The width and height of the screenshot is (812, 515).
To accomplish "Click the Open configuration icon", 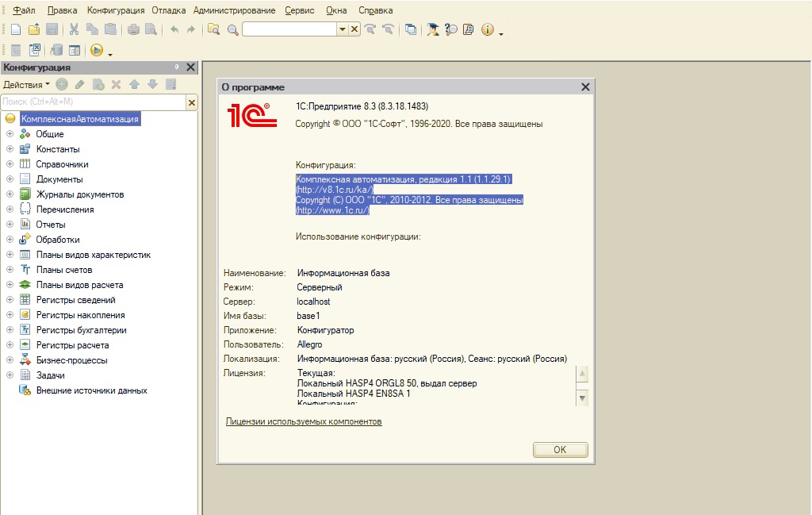I will 16,50.
